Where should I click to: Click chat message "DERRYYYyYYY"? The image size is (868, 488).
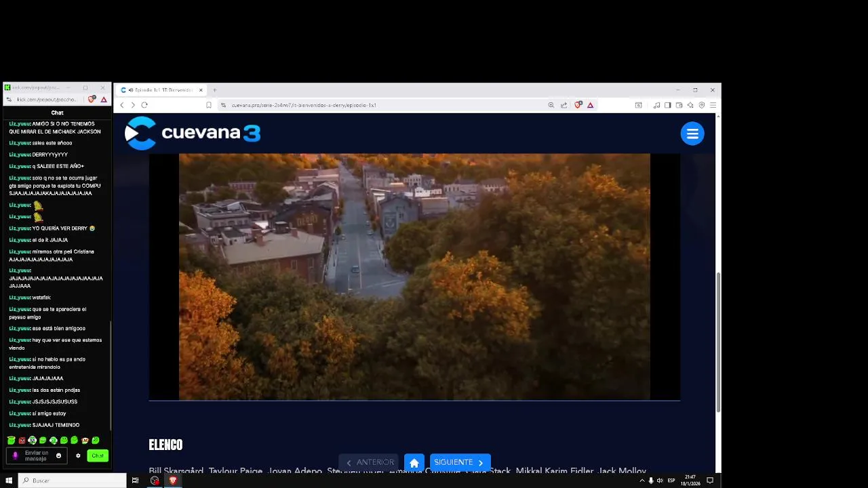point(50,155)
